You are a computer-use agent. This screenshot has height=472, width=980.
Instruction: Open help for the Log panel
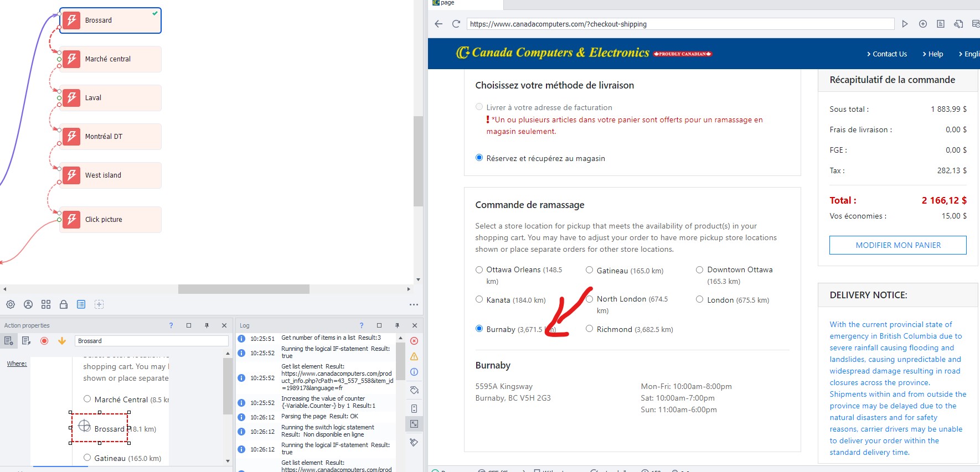362,325
